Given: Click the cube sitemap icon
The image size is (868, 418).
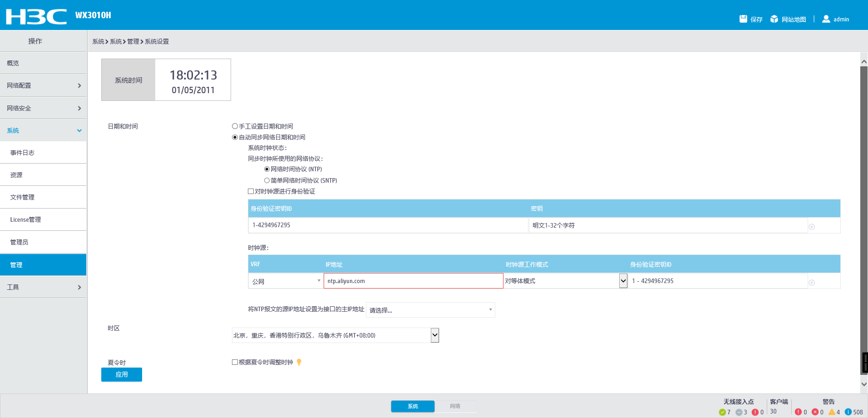Looking at the screenshot, I should click(x=774, y=19).
